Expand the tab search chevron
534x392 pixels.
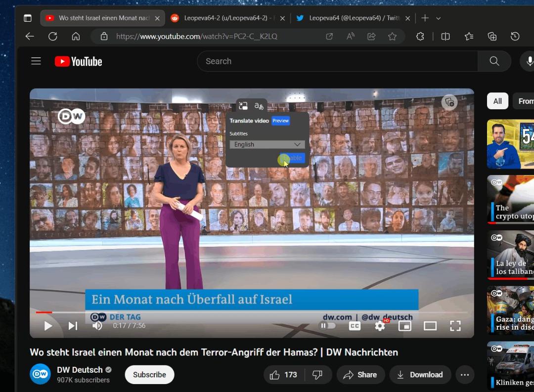438,18
